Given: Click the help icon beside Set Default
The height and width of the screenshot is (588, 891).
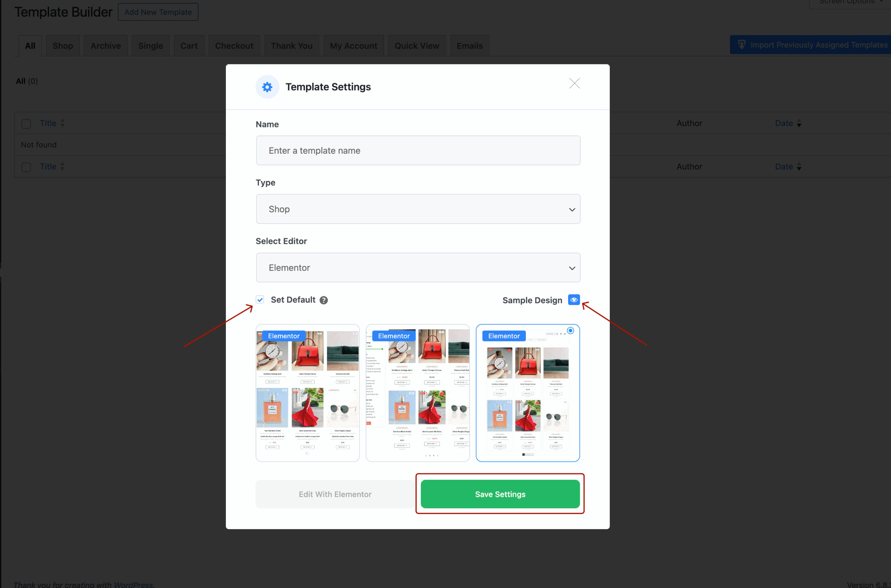Looking at the screenshot, I should click(x=323, y=300).
